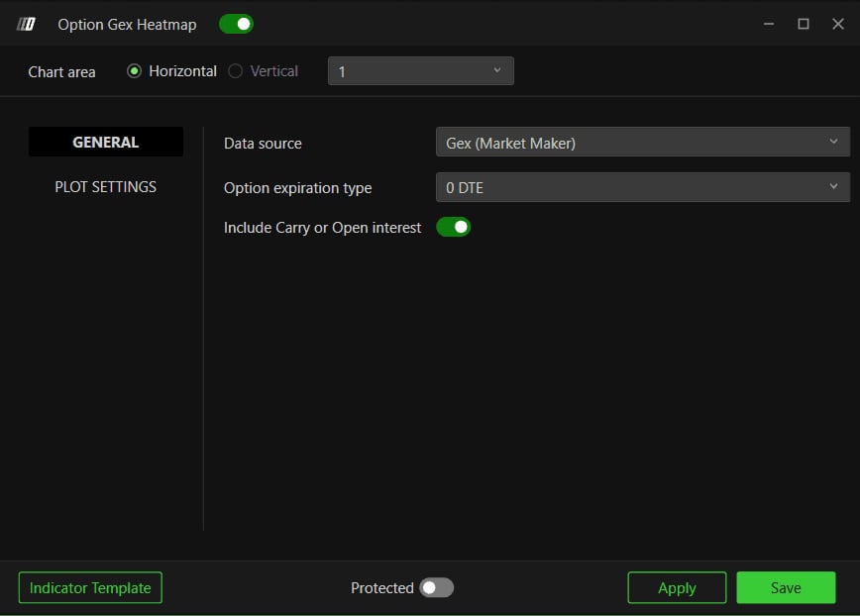Disable Include Carry or Open interest toggle

pyautogui.click(x=454, y=227)
